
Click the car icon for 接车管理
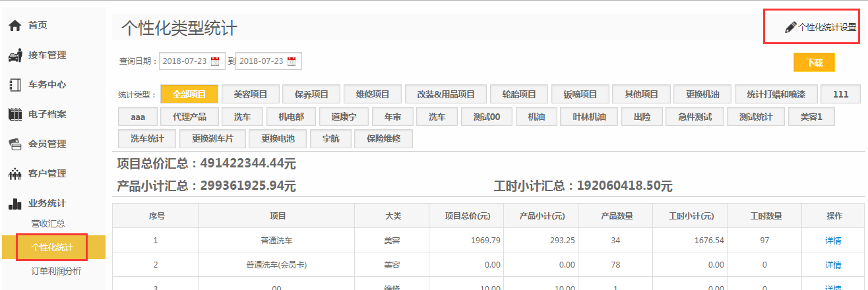coord(15,55)
